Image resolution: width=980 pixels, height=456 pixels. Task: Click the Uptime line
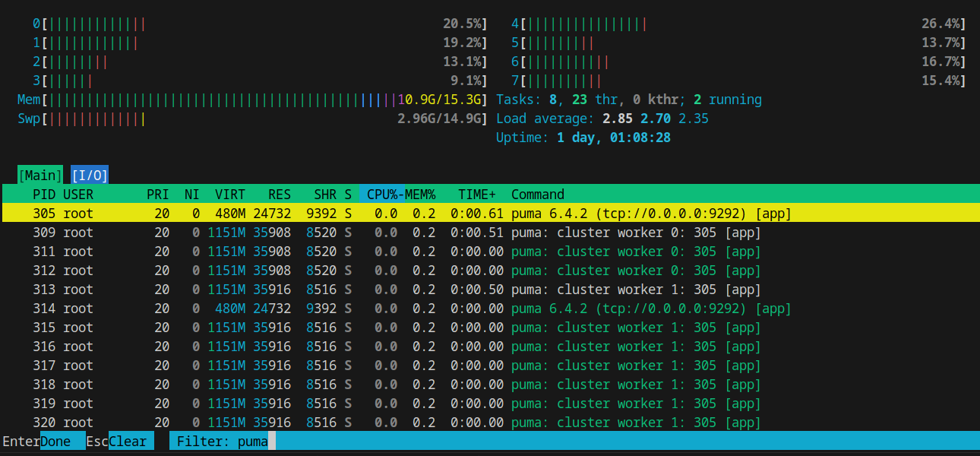pos(583,138)
